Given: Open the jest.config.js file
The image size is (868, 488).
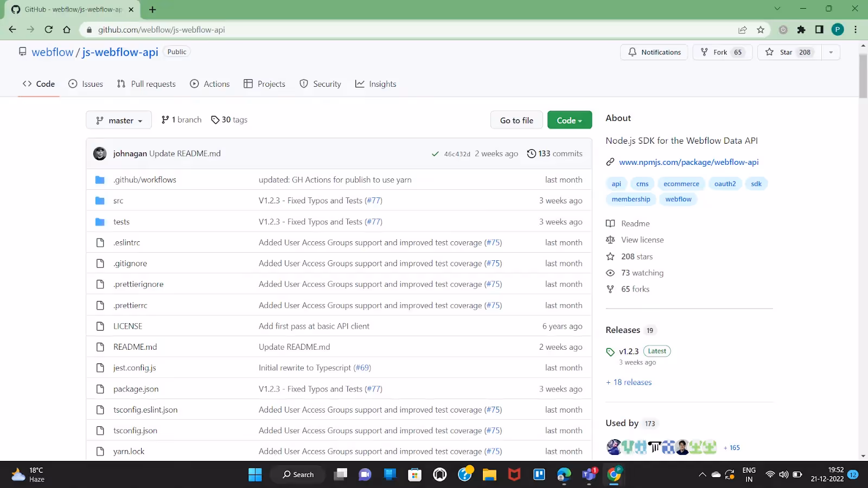Looking at the screenshot, I should click(x=135, y=368).
